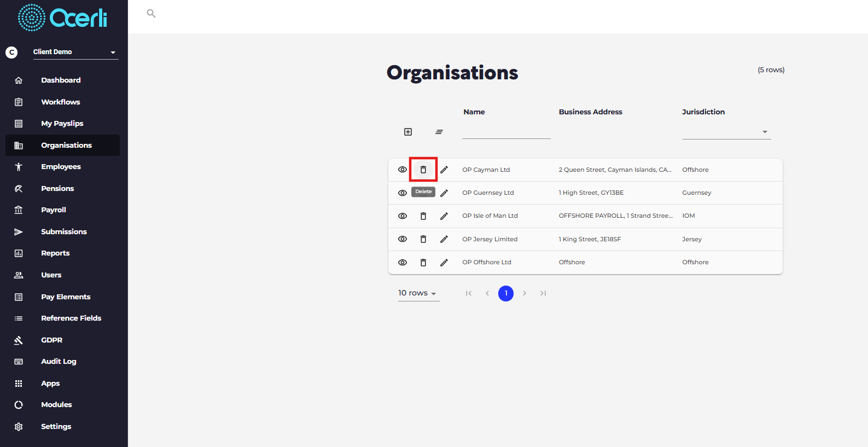
Task: Go to Employees section
Action: (x=62, y=167)
